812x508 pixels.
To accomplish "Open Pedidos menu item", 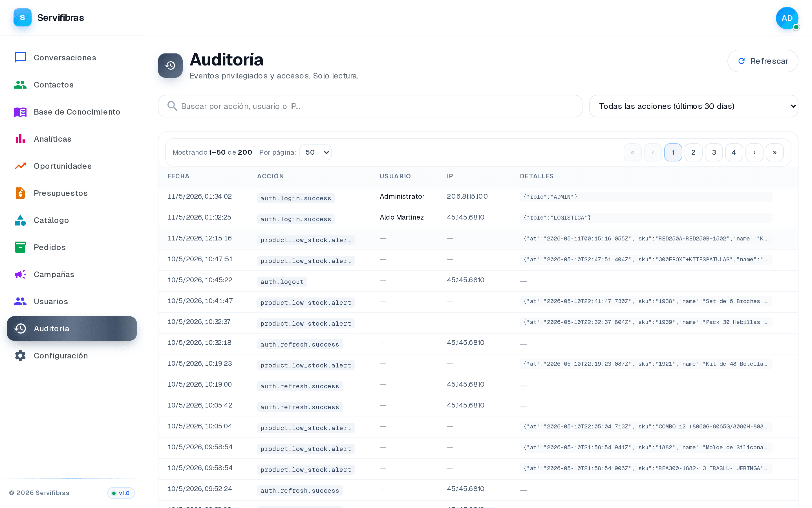I will pos(72,247).
